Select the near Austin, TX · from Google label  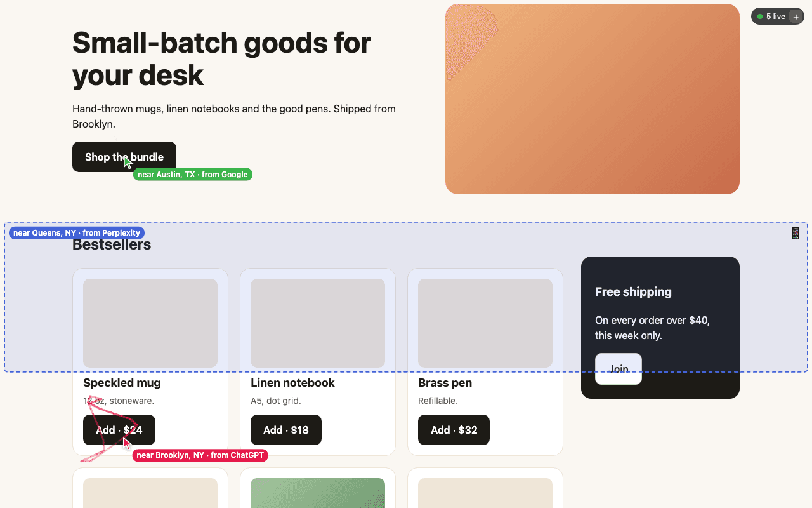click(193, 175)
